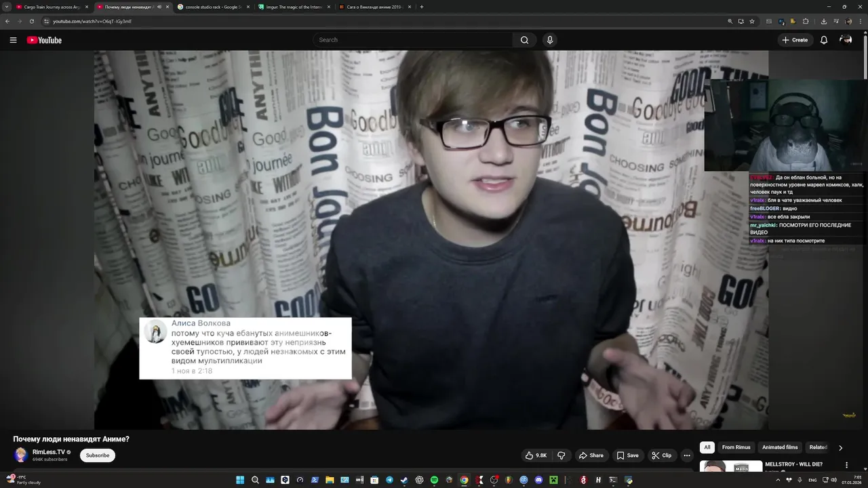Like the video with thumbs up
The image size is (868, 488).
pos(535,455)
